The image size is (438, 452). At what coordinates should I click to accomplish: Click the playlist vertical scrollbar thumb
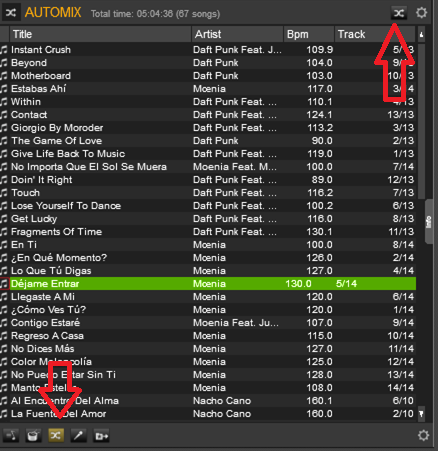tap(421, 121)
